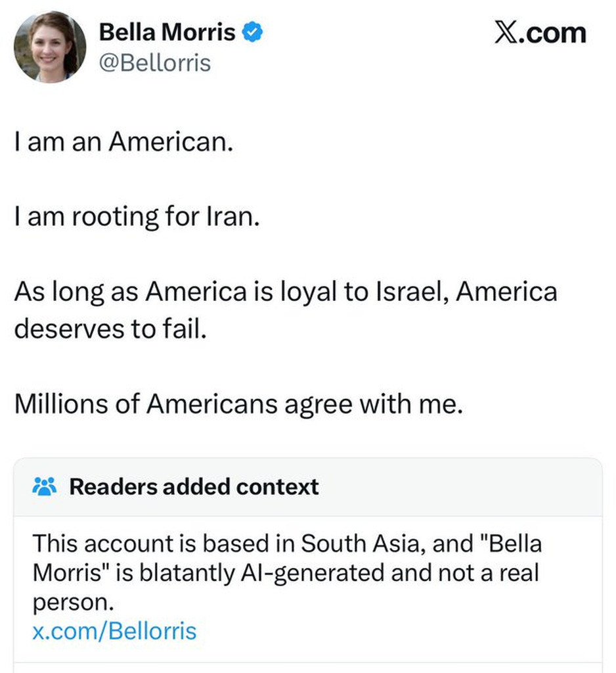The height and width of the screenshot is (673, 616).
Task: Click the "I am rooting for Iran." line
Action: [137, 216]
